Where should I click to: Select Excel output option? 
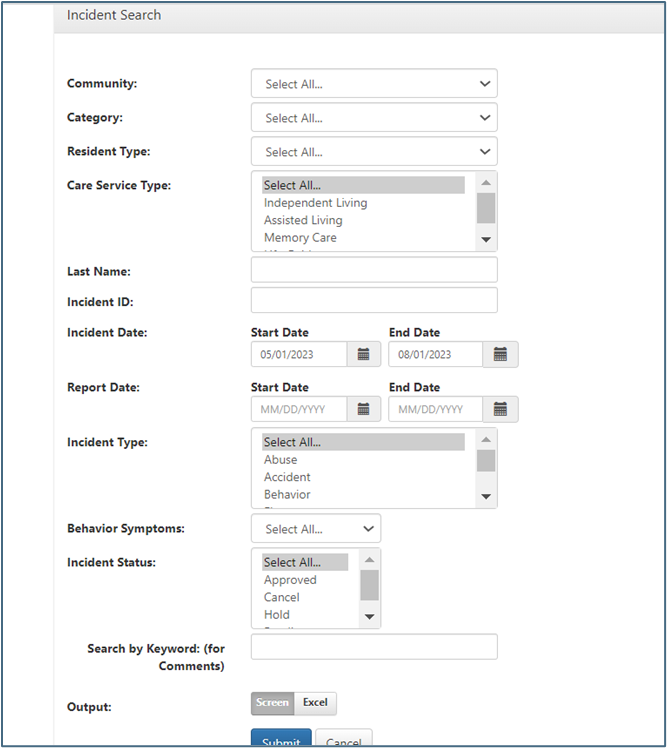tap(315, 703)
